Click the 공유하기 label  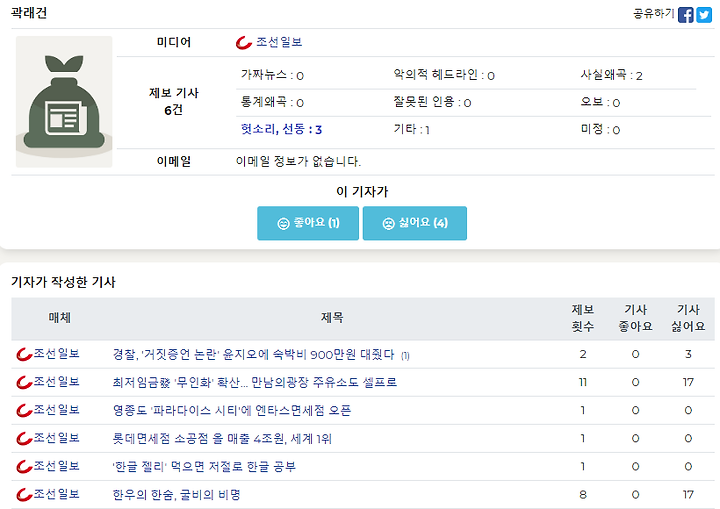click(653, 14)
